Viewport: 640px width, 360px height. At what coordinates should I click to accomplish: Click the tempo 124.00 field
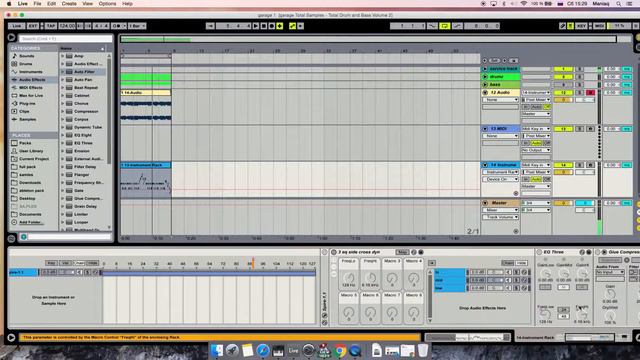(x=67, y=26)
